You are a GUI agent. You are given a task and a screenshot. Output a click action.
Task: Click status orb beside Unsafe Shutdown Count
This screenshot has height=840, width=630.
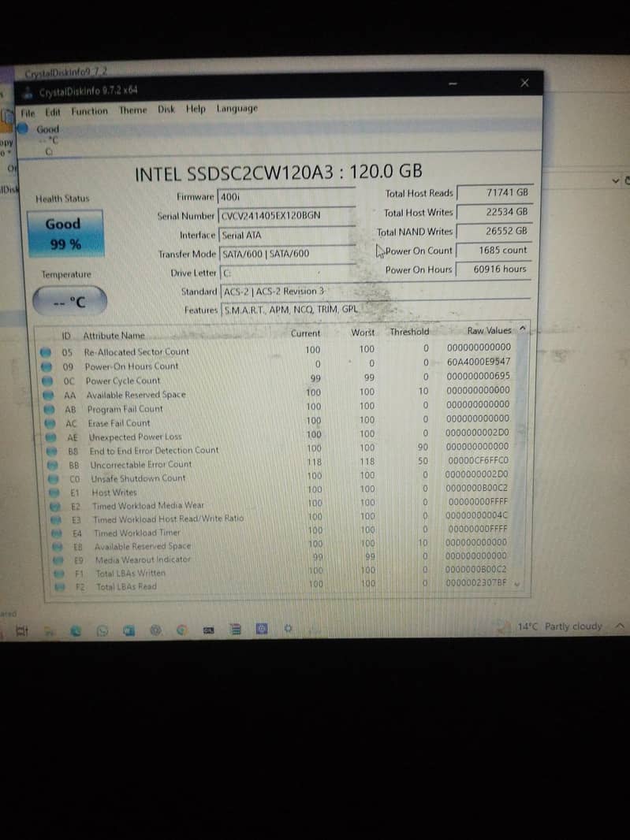coord(53,478)
